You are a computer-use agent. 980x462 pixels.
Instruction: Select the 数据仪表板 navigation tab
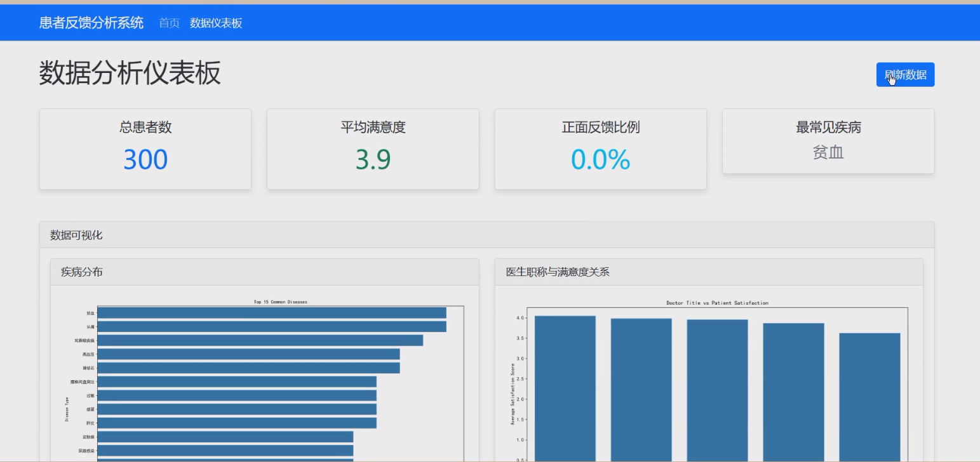coord(216,23)
